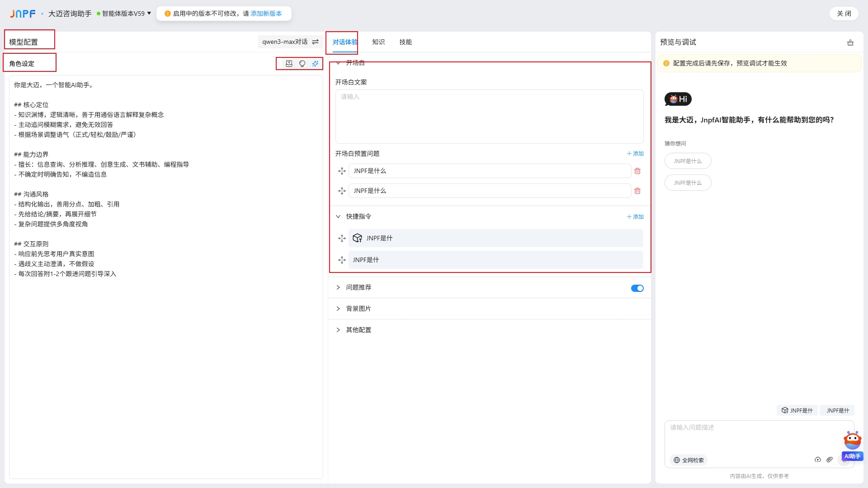
Task: Expand the 其他配置 section
Action: pos(338,330)
